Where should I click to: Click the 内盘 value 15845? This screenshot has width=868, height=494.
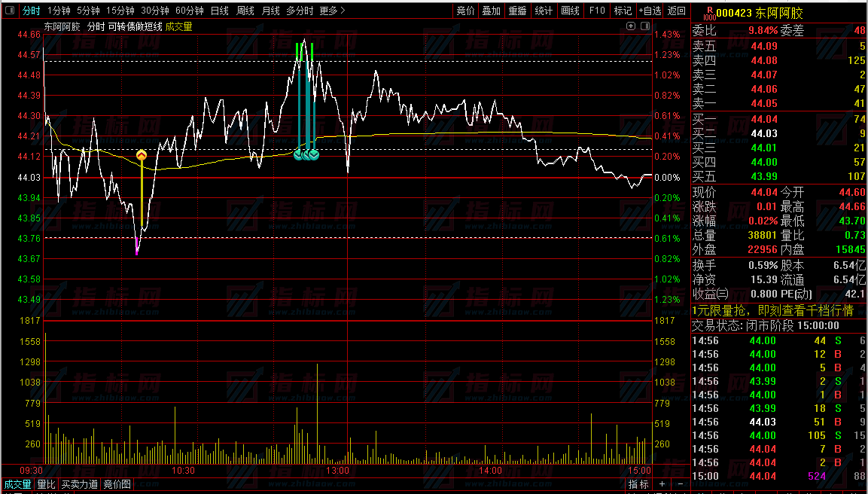tap(851, 250)
